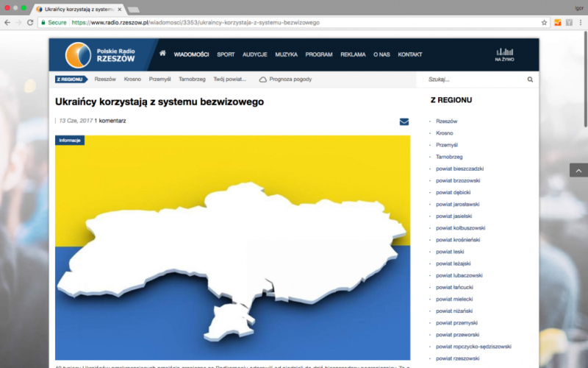
Task: Click the Szukaj search field
Action: (x=470, y=79)
